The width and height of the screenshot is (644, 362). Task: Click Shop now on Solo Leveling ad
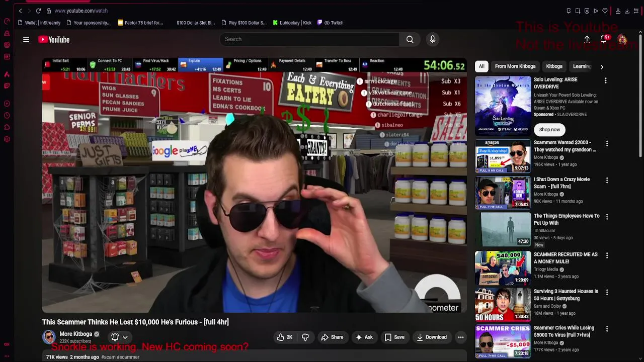(549, 130)
